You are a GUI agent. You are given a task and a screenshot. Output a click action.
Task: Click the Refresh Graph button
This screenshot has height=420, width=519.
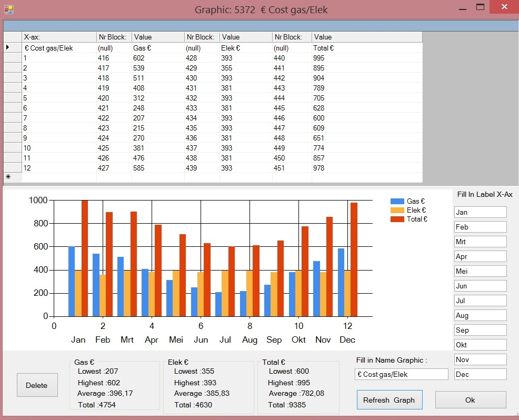coord(390,400)
